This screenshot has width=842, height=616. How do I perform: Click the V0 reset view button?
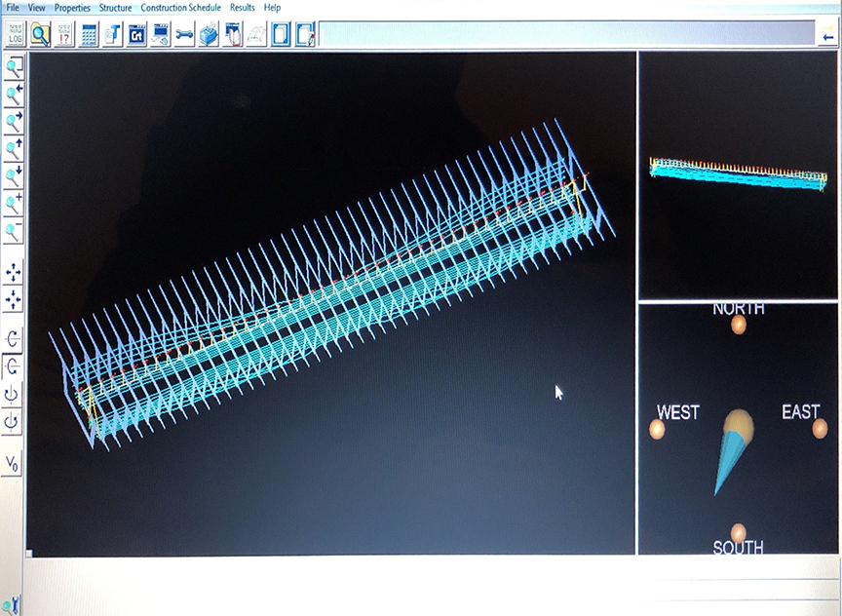(13, 464)
